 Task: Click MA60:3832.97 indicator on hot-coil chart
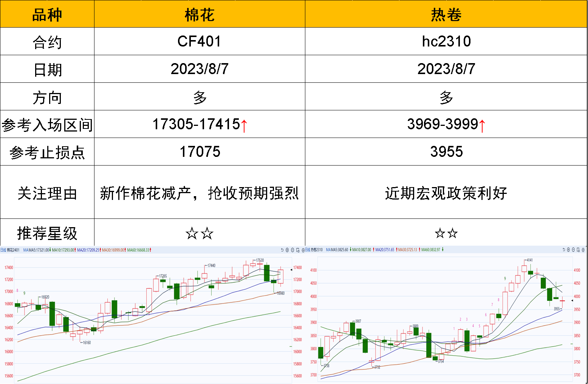[431, 250]
